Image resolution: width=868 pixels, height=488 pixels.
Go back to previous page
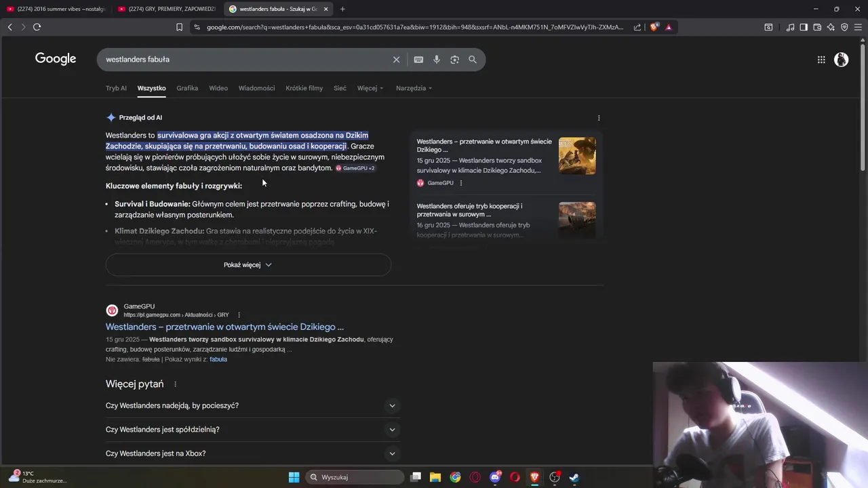9,27
